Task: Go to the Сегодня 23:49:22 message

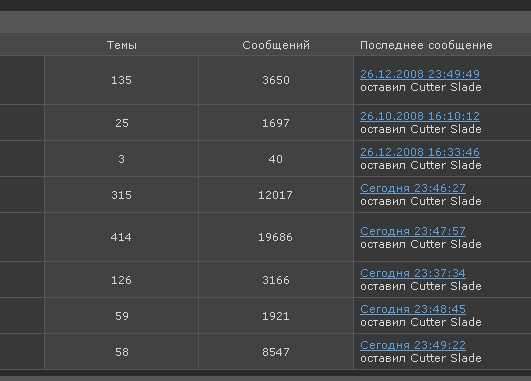Action: coord(412,345)
